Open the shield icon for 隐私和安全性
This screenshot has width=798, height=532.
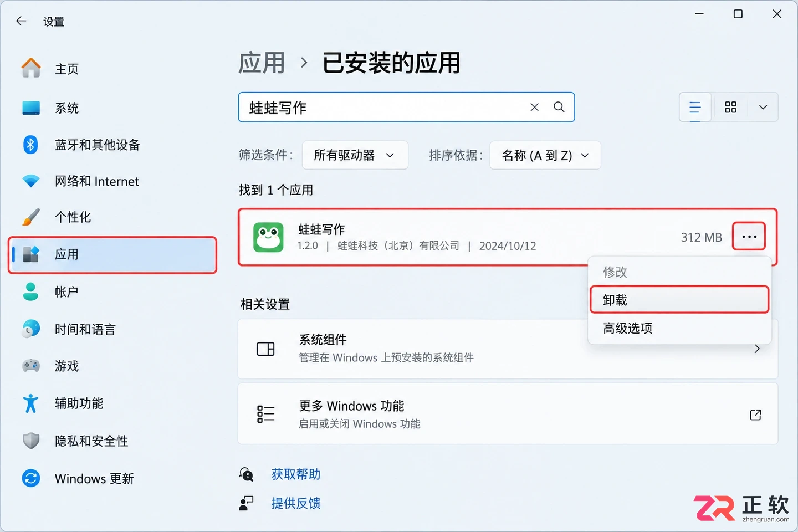point(31,441)
